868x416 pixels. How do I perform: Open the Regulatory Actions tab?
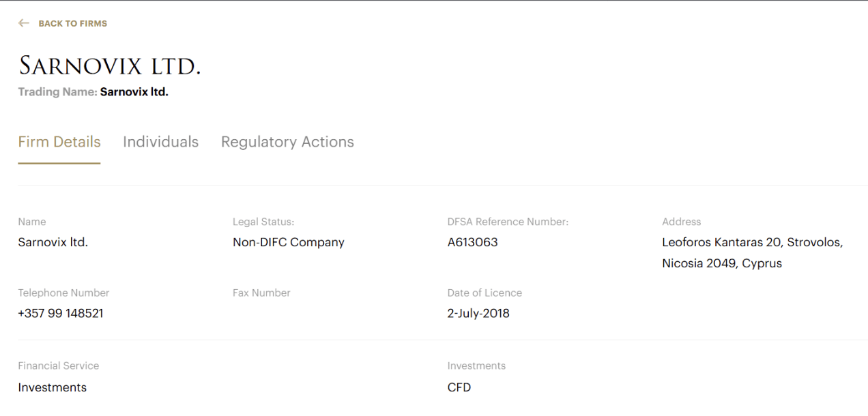(287, 142)
